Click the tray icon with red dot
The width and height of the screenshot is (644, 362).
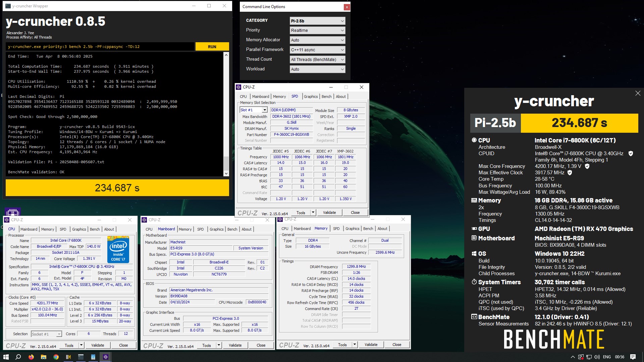pos(581,357)
